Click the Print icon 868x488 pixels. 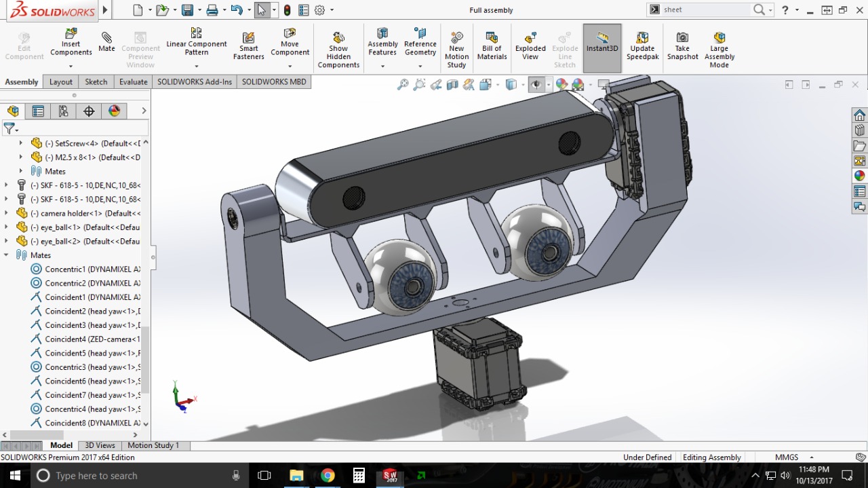coord(212,10)
